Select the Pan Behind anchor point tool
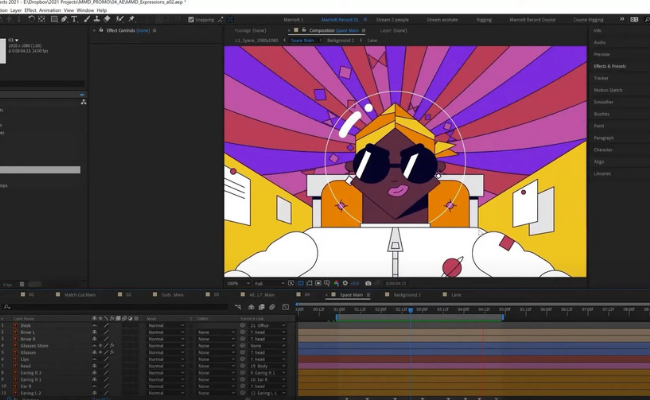 click(41, 19)
